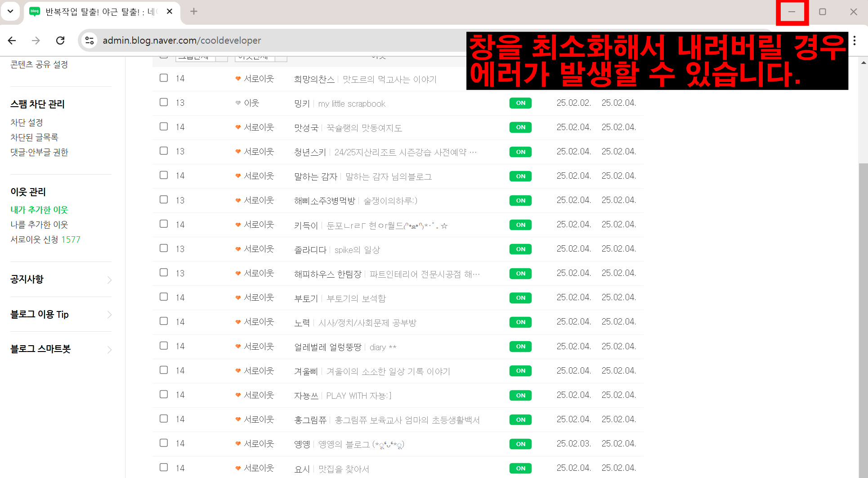Go forward to the next page
The height and width of the screenshot is (478, 868).
point(36,41)
